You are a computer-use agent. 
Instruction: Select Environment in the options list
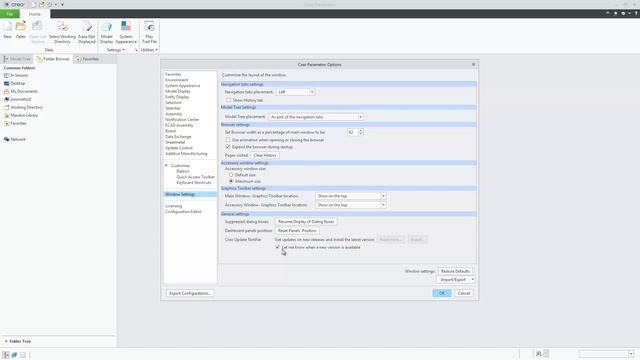177,80
